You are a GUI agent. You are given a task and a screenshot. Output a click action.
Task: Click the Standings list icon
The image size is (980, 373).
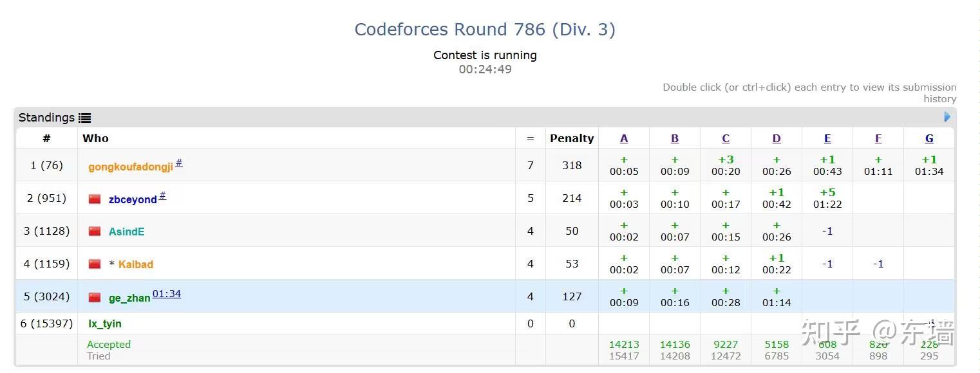pos(84,117)
